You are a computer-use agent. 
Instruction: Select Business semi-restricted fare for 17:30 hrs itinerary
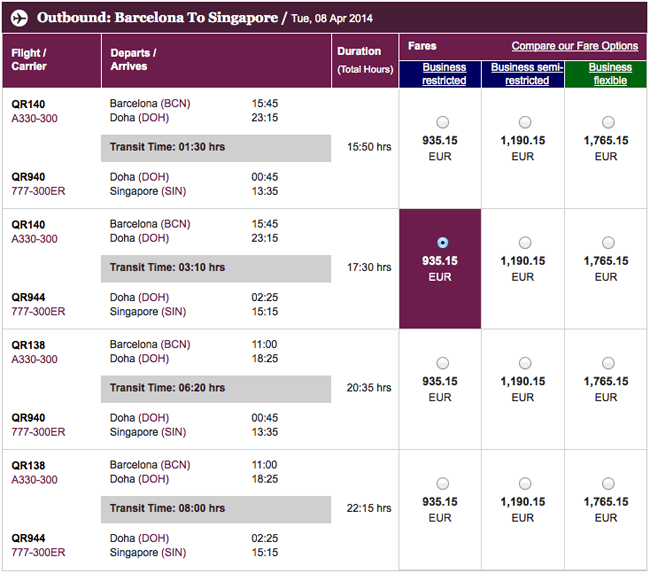pyautogui.click(x=525, y=243)
